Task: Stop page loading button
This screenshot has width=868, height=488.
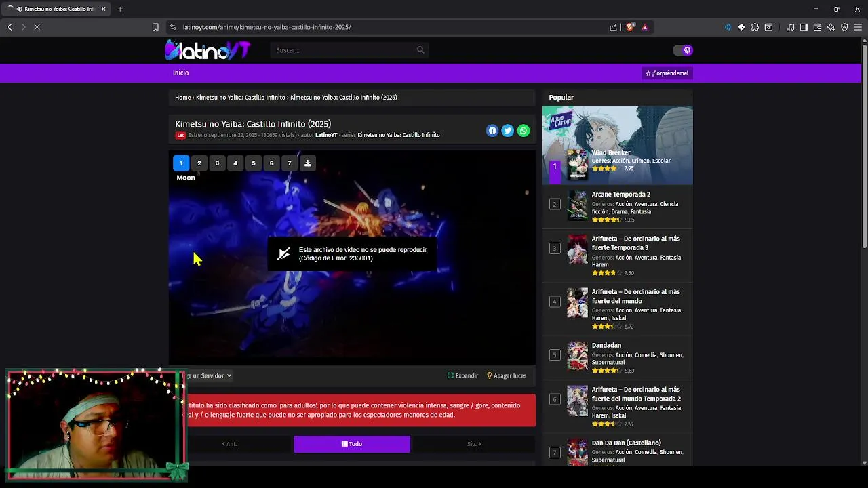Action: (37, 27)
